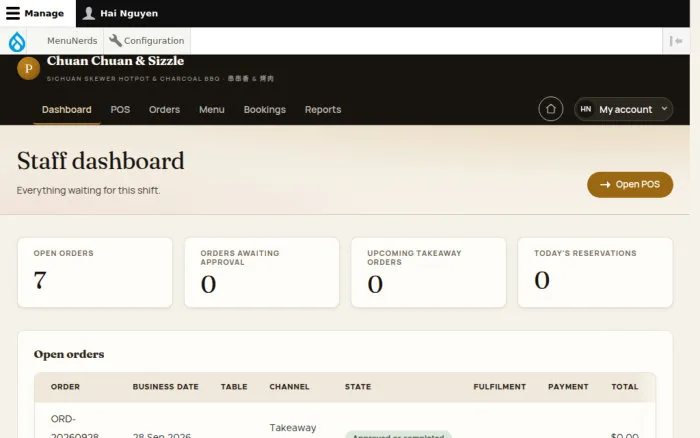
Task: Open the Reports tab
Action: 323,110
